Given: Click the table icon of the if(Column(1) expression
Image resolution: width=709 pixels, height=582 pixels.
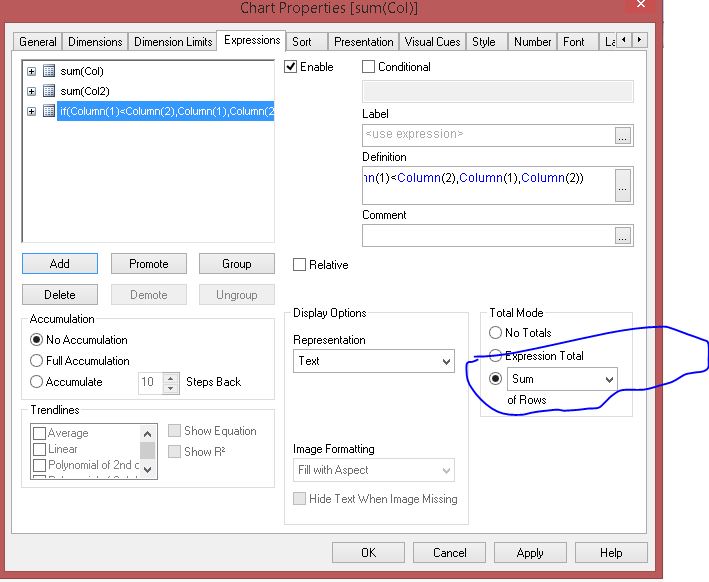Looking at the screenshot, I should click(49, 111).
